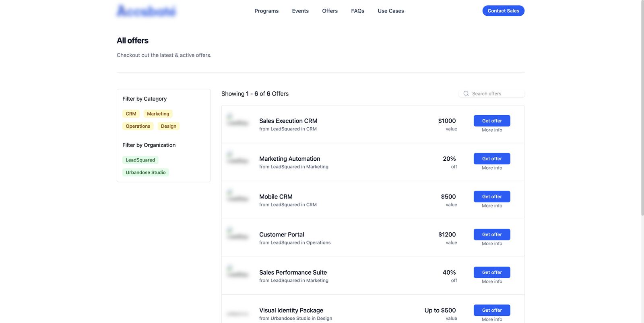This screenshot has height=323, width=644.
Task: Open More info for Mobile CRM
Action: click(x=492, y=206)
